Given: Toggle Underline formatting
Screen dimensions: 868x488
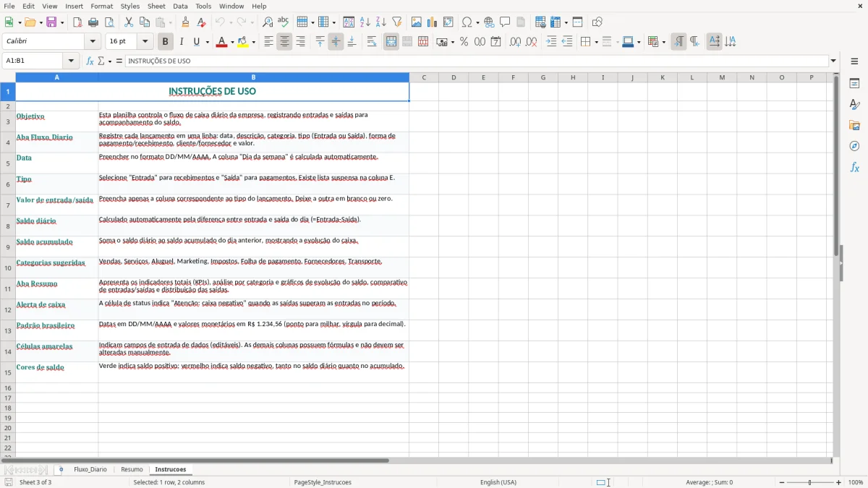Looking at the screenshot, I should 197,42.
